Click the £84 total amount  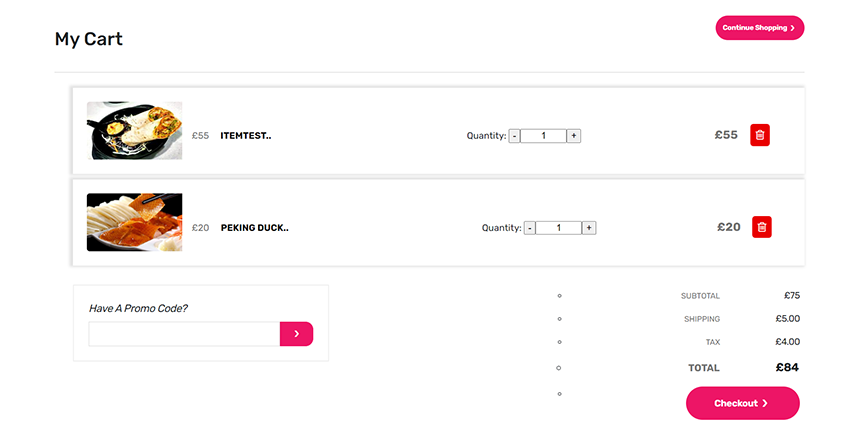pyautogui.click(x=787, y=368)
